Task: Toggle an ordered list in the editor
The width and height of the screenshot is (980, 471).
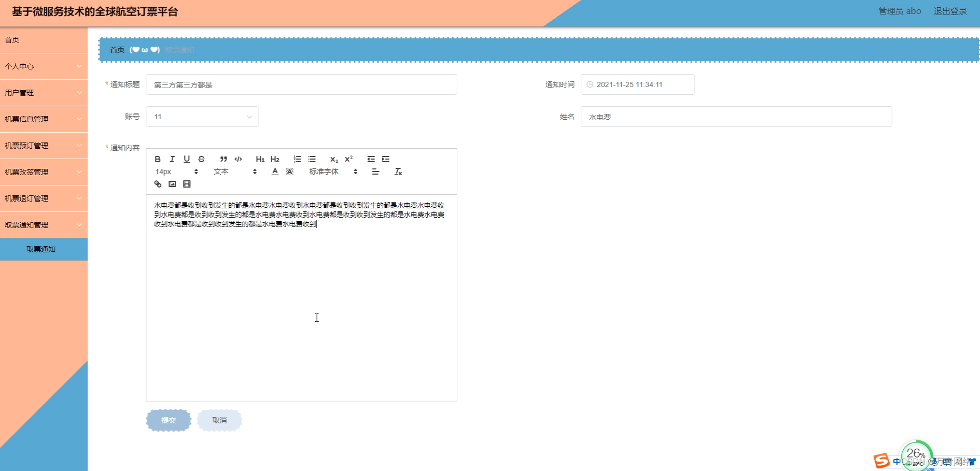Action: point(297,159)
